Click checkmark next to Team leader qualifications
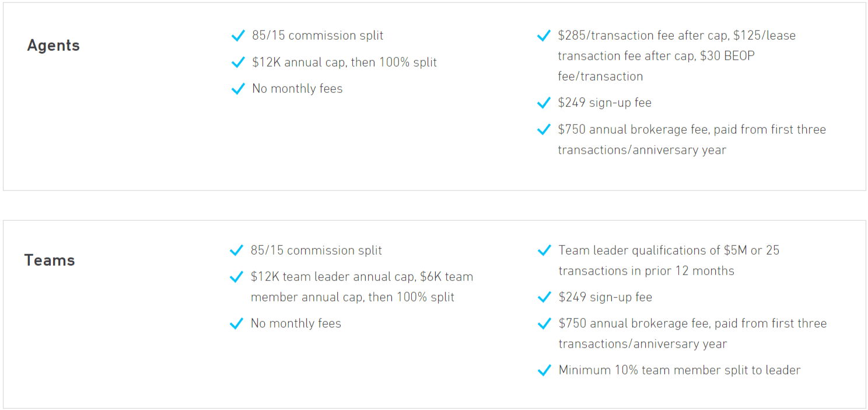Viewport: 868px width, 410px height. click(x=544, y=251)
